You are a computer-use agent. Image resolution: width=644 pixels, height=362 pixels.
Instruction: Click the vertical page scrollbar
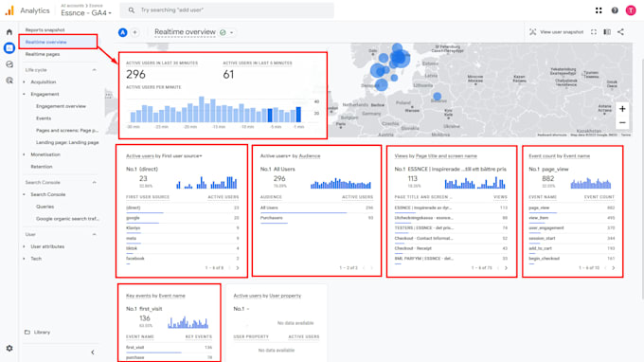point(642,179)
